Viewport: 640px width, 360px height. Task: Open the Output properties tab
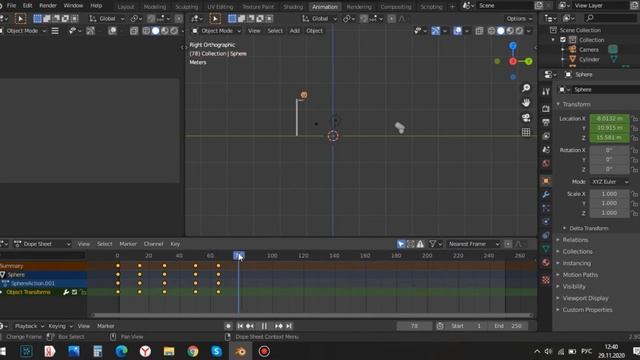(546, 122)
